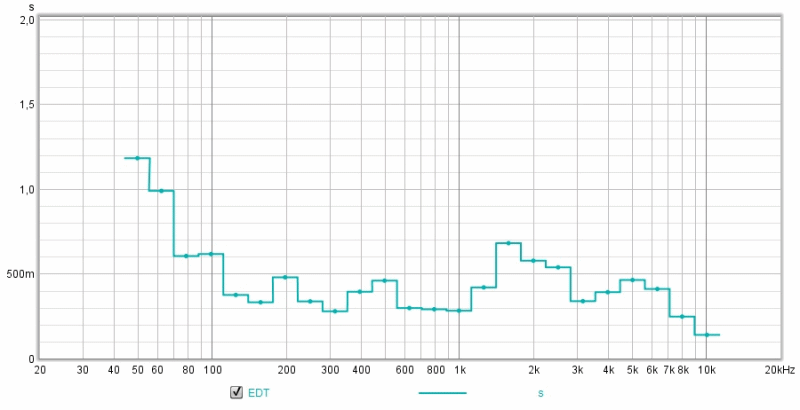
Task: Select the EDT legend label
Action: point(258,393)
